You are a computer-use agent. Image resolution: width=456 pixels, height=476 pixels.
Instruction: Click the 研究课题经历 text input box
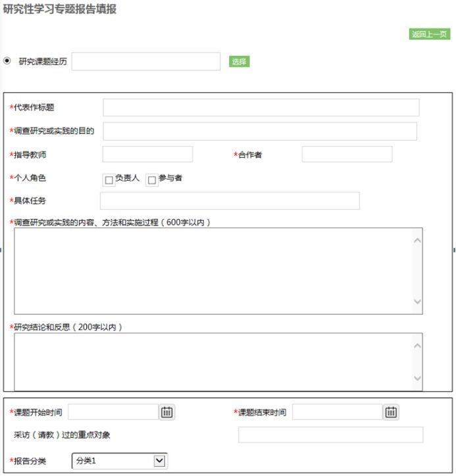point(145,62)
